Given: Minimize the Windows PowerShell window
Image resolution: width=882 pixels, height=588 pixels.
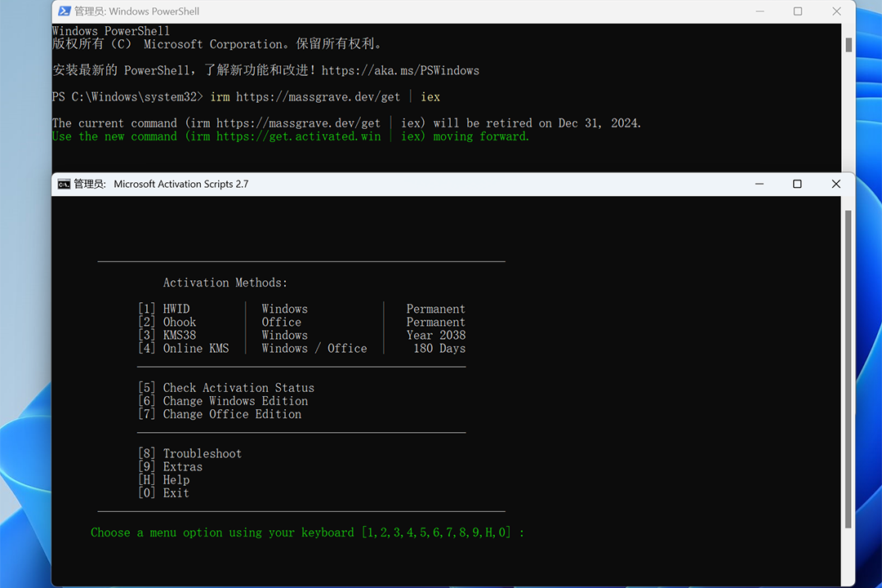Looking at the screenshot, I should 760,11.
